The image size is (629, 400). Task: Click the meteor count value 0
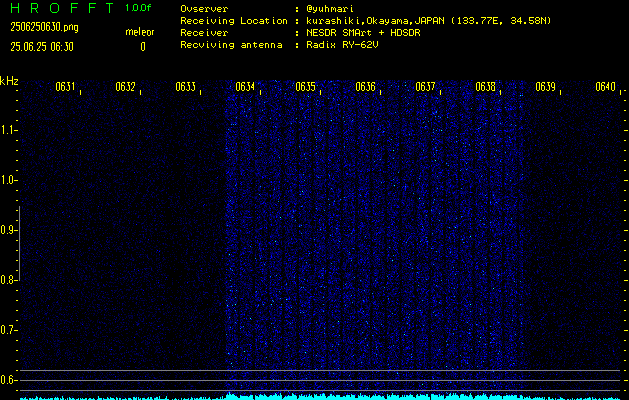pyautogui.click(x=143, y=47)
